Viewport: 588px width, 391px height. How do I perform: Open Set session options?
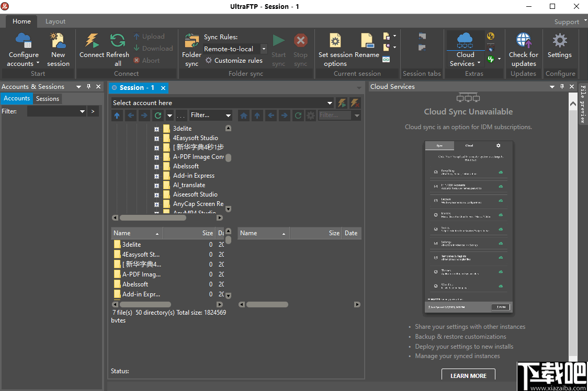[335, 50]
